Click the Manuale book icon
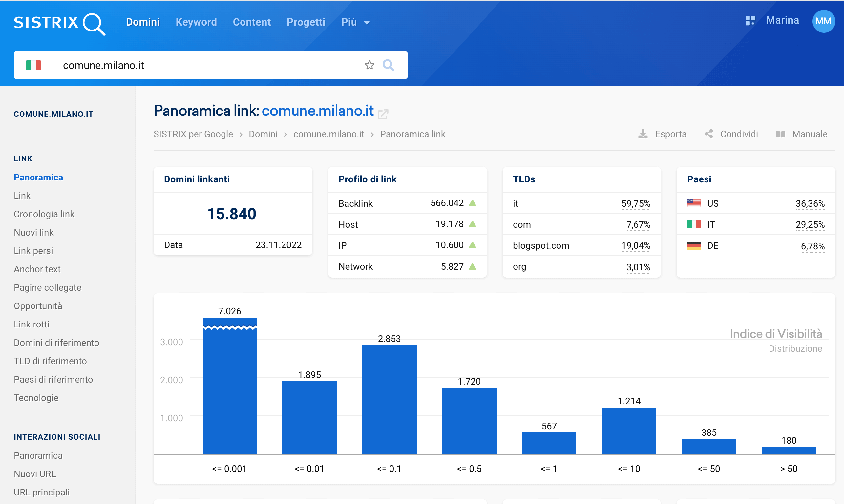 [780, 134]
